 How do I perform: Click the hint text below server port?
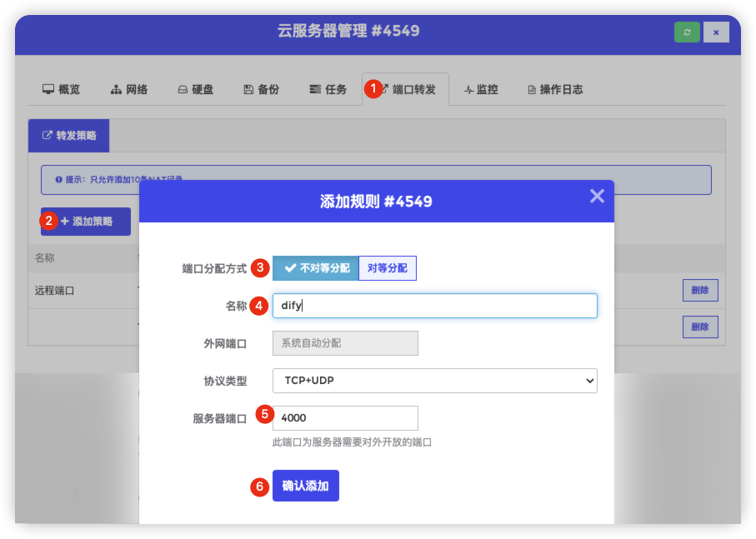pyautogui.click(x=352, y=442)
